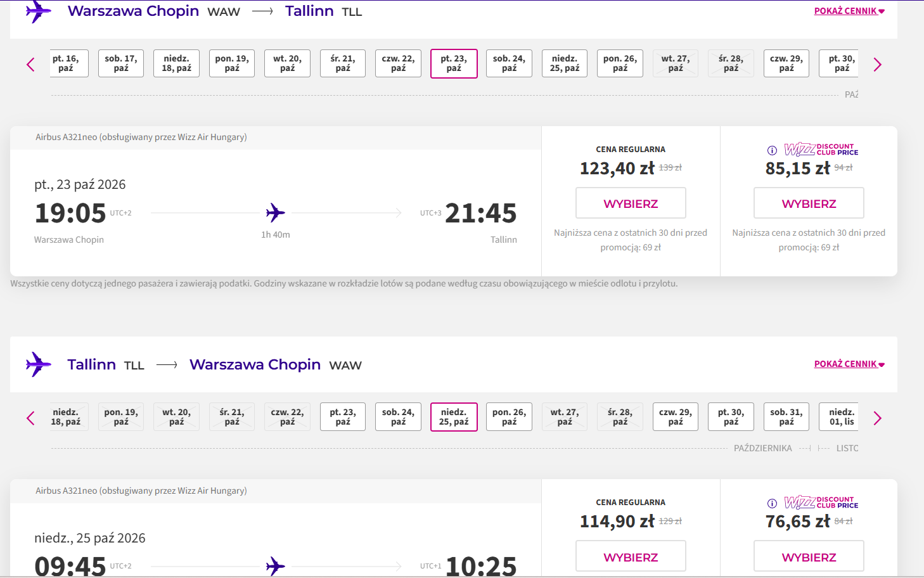Image resolution: width=924 pixels, height=578 pixels.
Task: Choose outbound regular price 123,40 zł WYBIERZ
Action: 631,203
